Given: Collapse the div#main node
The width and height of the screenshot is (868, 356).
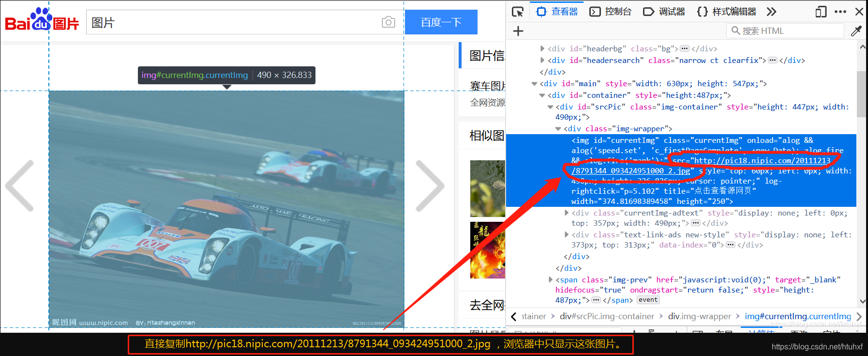Looking at the screenshot, I should (x=534, y=84).
